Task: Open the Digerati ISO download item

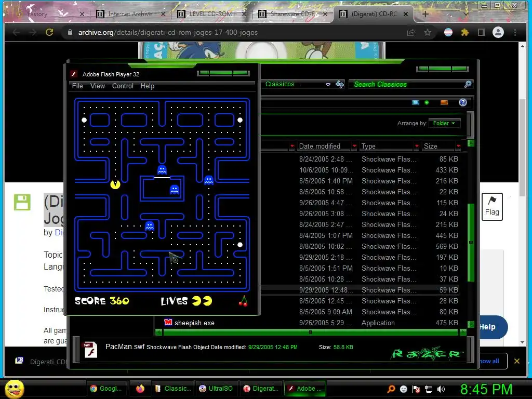Action: point(41,362)
